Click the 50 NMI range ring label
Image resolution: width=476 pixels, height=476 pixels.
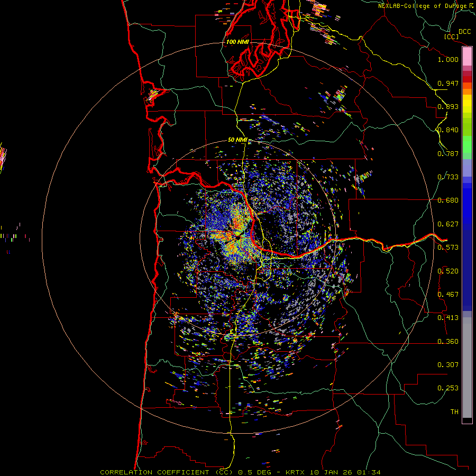coord(237,140)
